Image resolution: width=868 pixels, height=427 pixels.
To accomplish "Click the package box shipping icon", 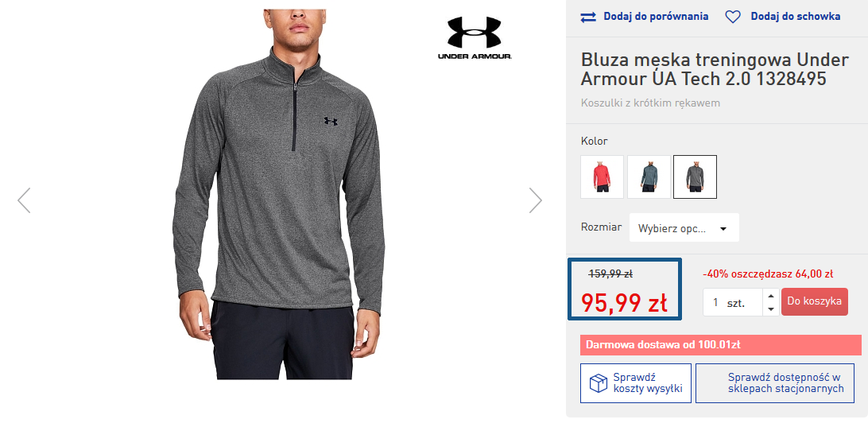I will [x=598, y=383].
